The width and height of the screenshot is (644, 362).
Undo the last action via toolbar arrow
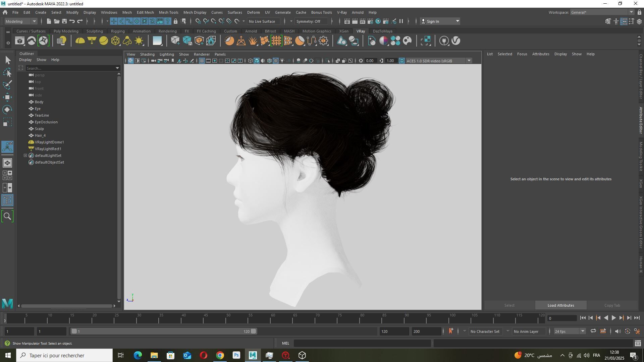[x=72, y=21]
